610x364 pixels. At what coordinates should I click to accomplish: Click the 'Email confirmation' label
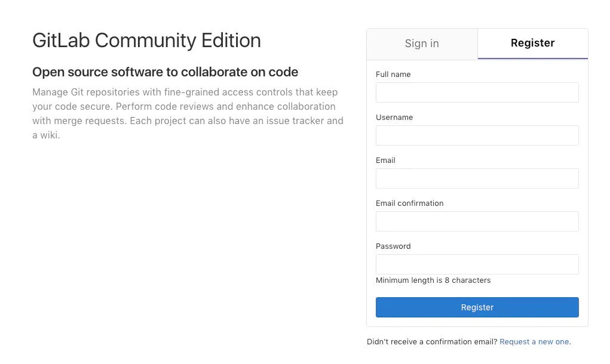click(409, 203)
